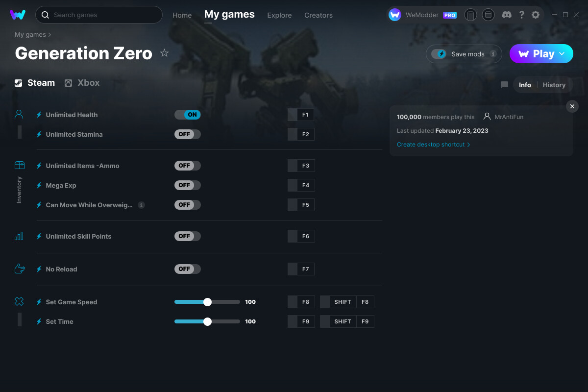
Task: Turn on the No Reload mod
Action: coord(188,269)
